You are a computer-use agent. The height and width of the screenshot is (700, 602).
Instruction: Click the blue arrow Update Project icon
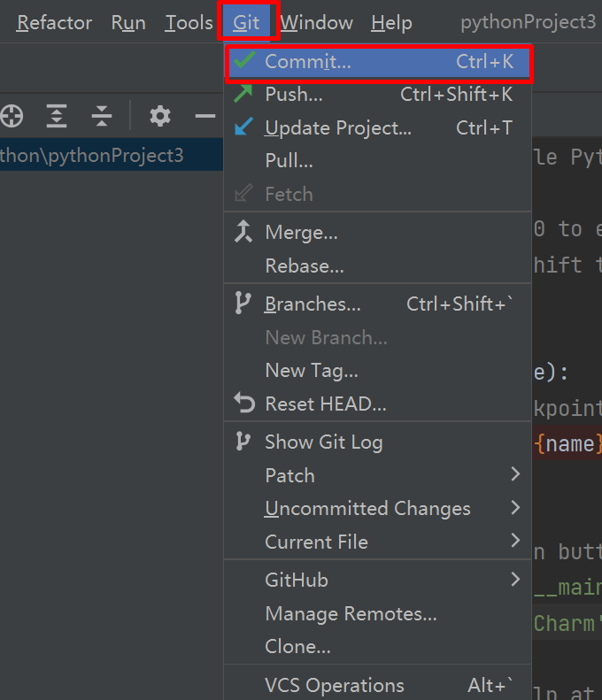click(243, 127)
